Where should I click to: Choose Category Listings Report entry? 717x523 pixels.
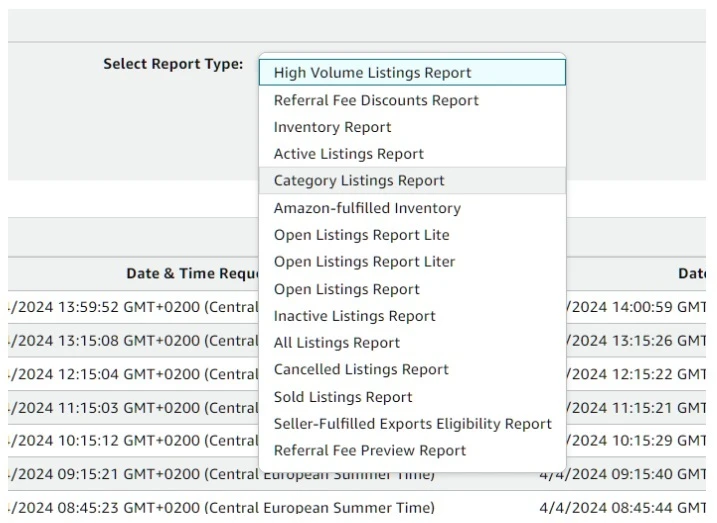412,181
